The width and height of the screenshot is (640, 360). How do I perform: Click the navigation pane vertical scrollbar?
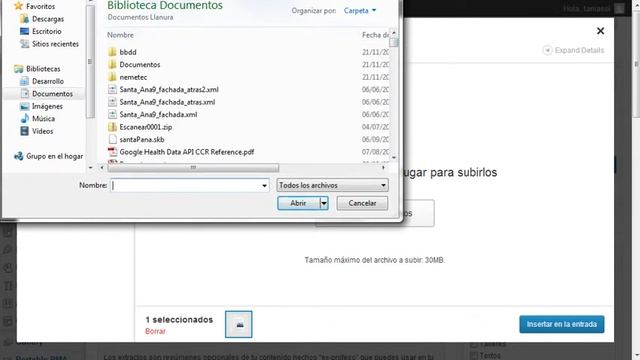click(90, 61)
